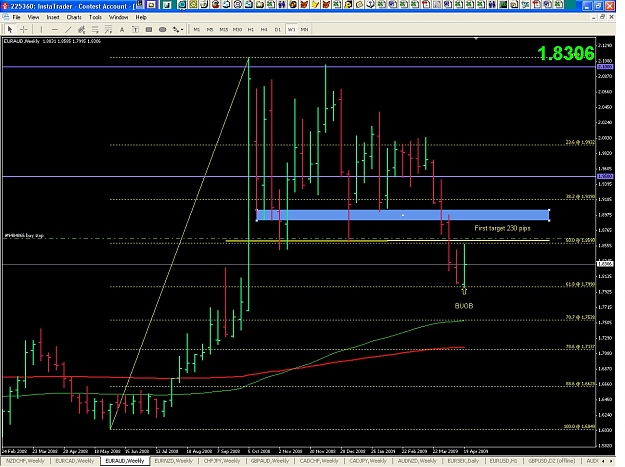The height and width of the screenshot is (467, 625).
Task: Select the horizontal line tool
Action: coord(55,29)
